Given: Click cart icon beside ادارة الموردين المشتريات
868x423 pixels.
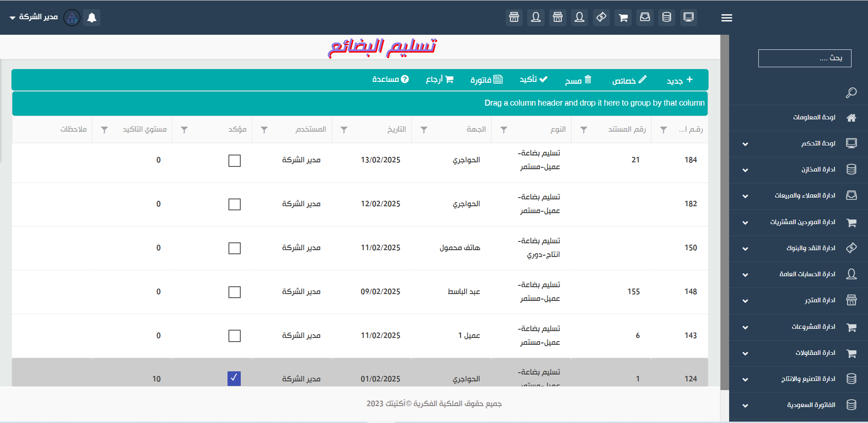Looking at the screenshot, I should coord(851,222).
